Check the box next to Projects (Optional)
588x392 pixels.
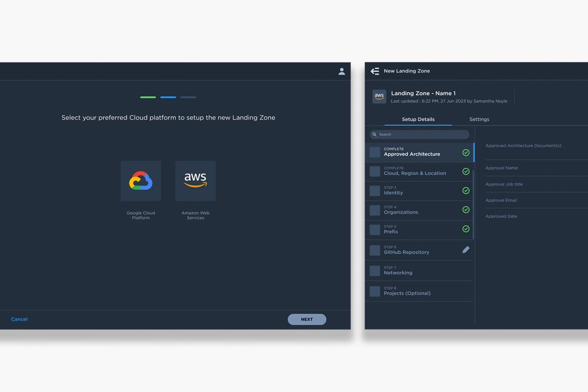(375, 292)
